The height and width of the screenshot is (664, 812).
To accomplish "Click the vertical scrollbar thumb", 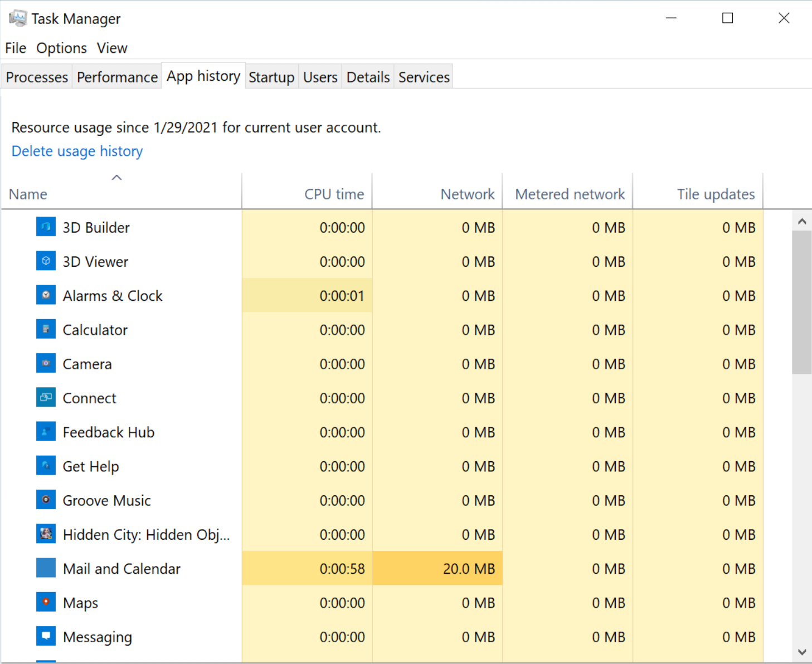I will pos(802,302).
